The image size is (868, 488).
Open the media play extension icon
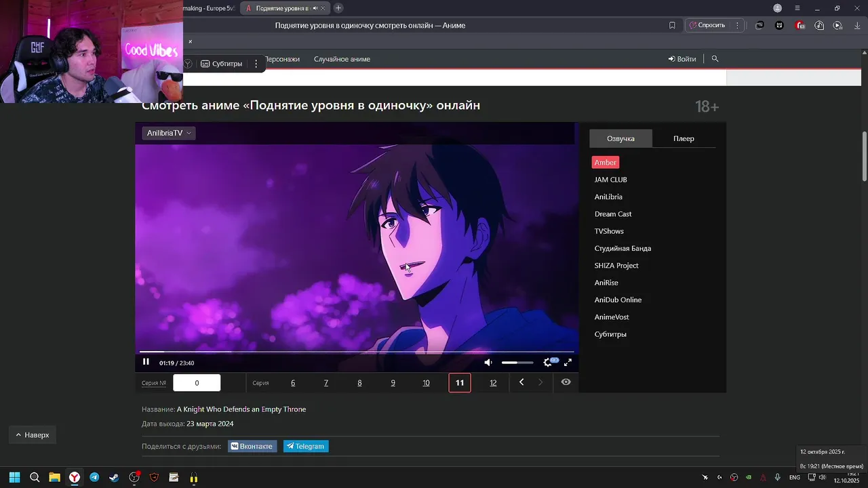point(838,25)
